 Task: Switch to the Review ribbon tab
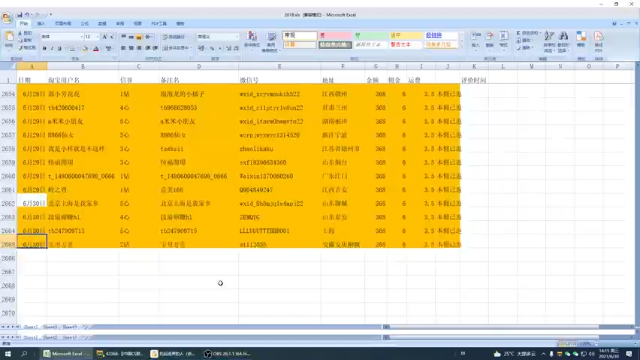pyautogui.click(x=120, y=24)
